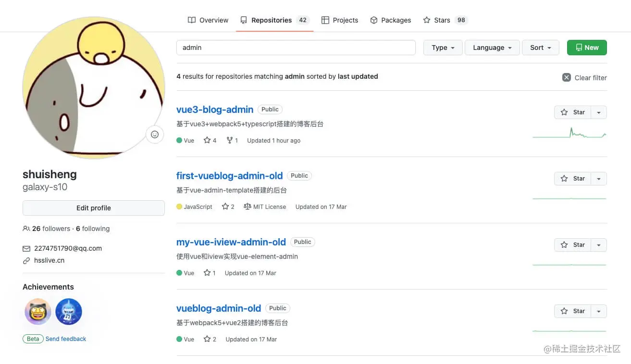The height and width of the screenshot is (364, 631).
Task: View stargazers of first-vueblog-admin-old
Action: (228, 207)
